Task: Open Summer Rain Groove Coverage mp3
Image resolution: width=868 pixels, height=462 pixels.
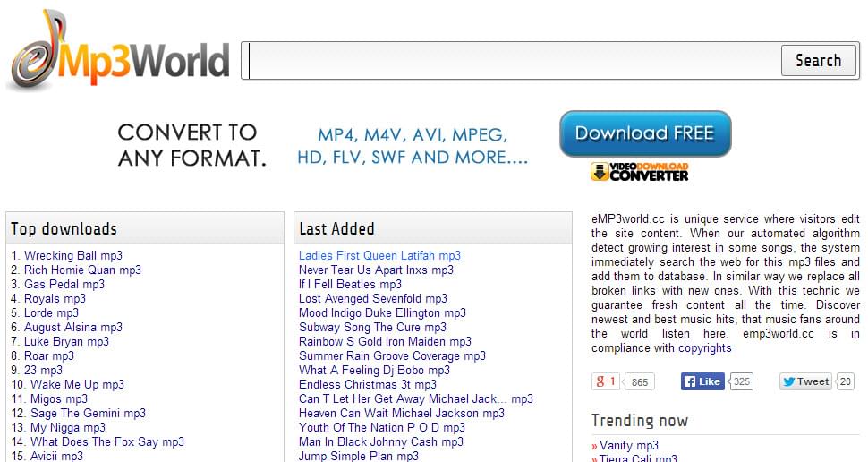Action: (x=393, y=355)
